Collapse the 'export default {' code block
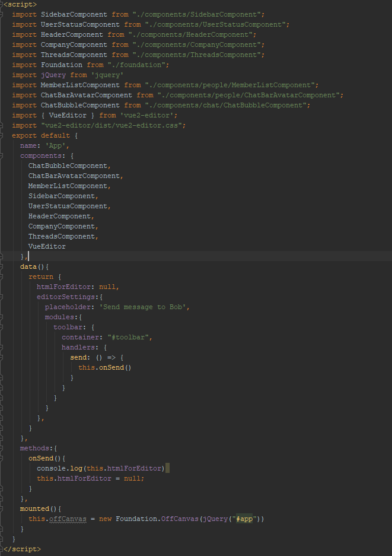The height and width of the screenshot is (556, 392). 1,135
